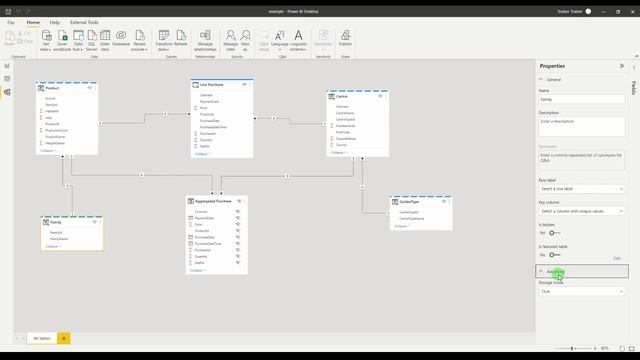Open Dataverse connector
The image size is (640, 360).
[121, 38]
